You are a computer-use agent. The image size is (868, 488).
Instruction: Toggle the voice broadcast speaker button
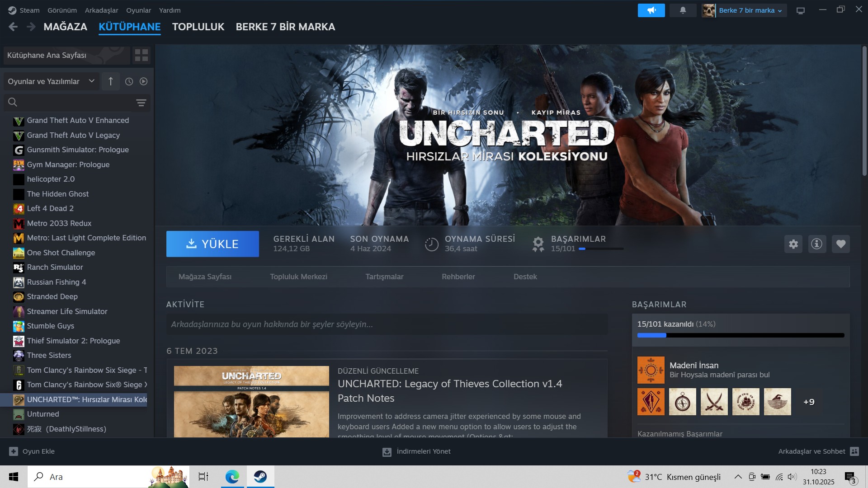[x=651, y=10]
